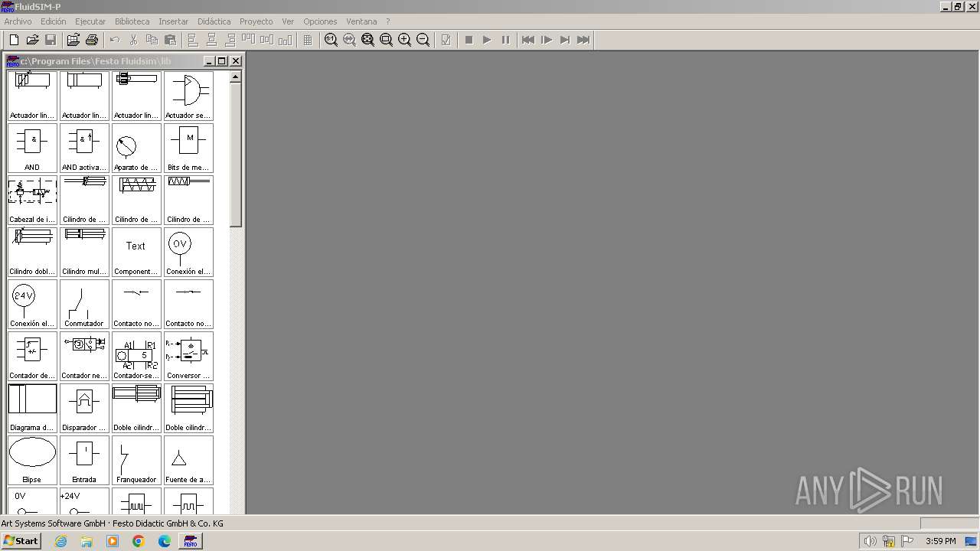
Task: Pick the Actuador se... semi-rotary actuator
Action: tap(188, 96)
